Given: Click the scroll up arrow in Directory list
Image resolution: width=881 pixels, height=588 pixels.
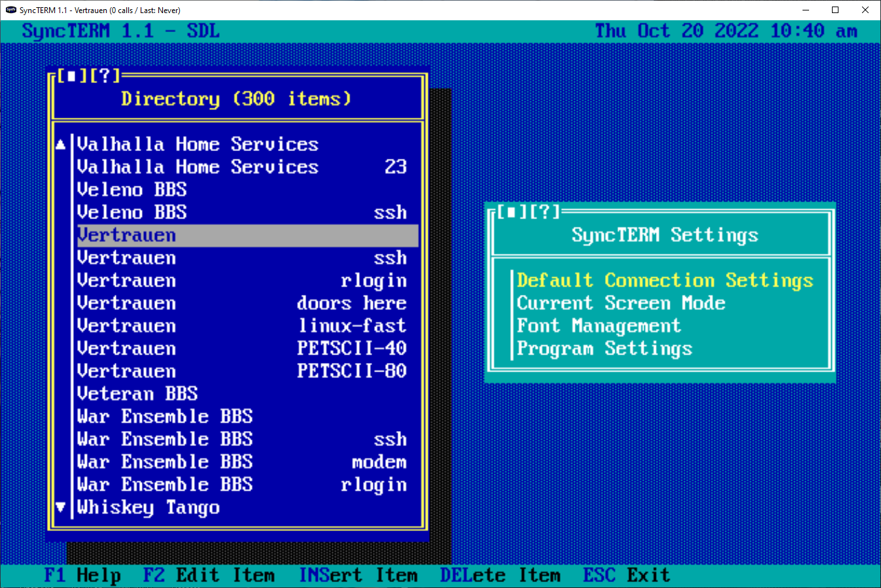Looking at the screenshot, I should tap(61, 145).
